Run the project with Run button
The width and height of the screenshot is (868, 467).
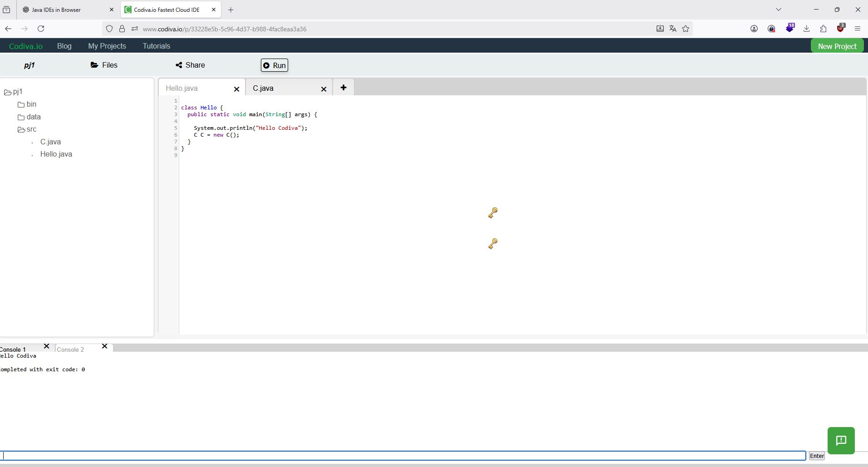275,65
